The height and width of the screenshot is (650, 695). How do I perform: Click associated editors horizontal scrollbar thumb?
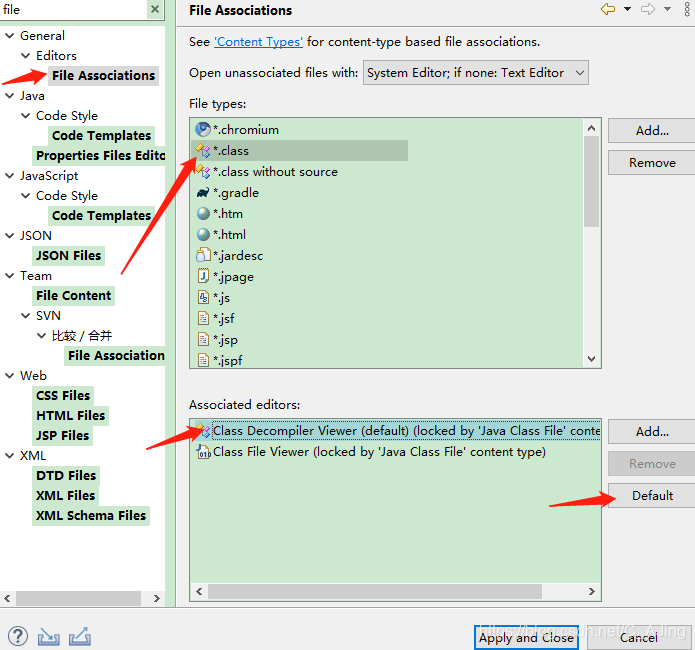375,591
